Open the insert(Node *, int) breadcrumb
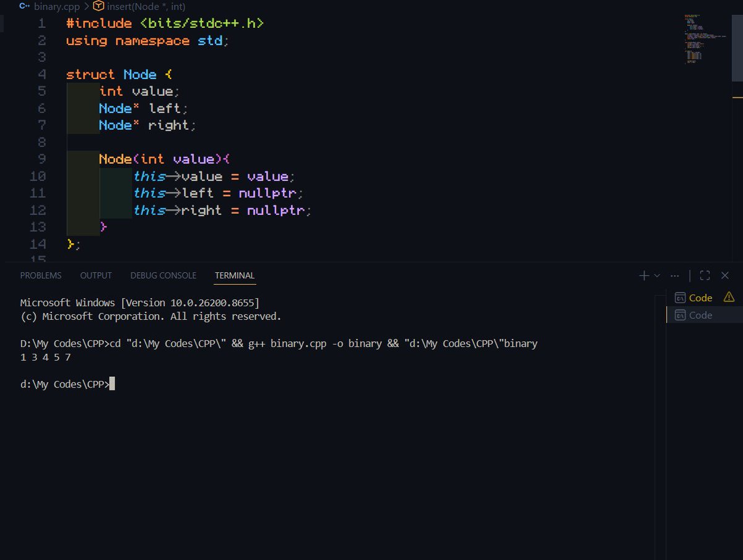 [146, 6]
